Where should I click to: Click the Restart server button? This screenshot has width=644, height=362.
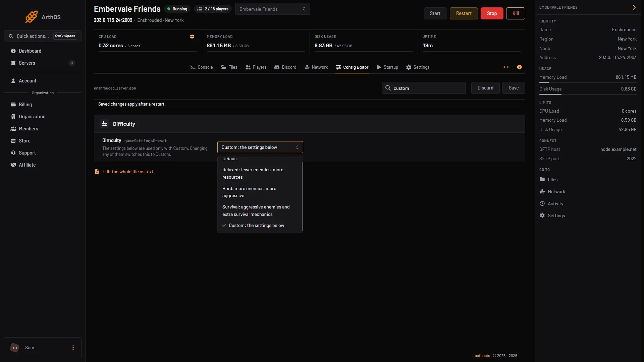pyautogui.click(x=464, y=13)
